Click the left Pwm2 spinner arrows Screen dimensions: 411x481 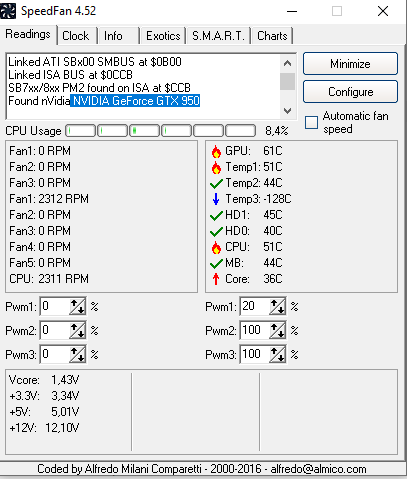77,330
